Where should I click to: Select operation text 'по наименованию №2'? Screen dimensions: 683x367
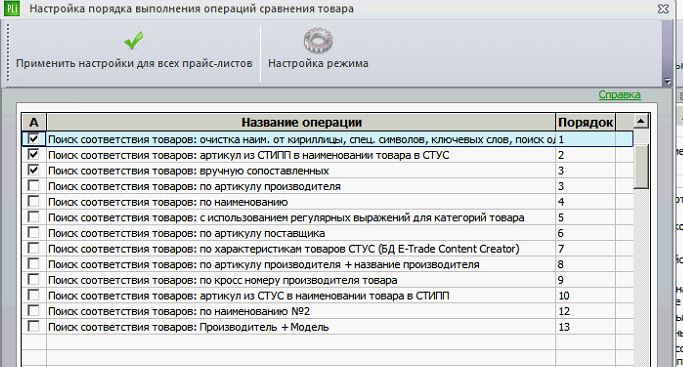click(x=179, y=312)
